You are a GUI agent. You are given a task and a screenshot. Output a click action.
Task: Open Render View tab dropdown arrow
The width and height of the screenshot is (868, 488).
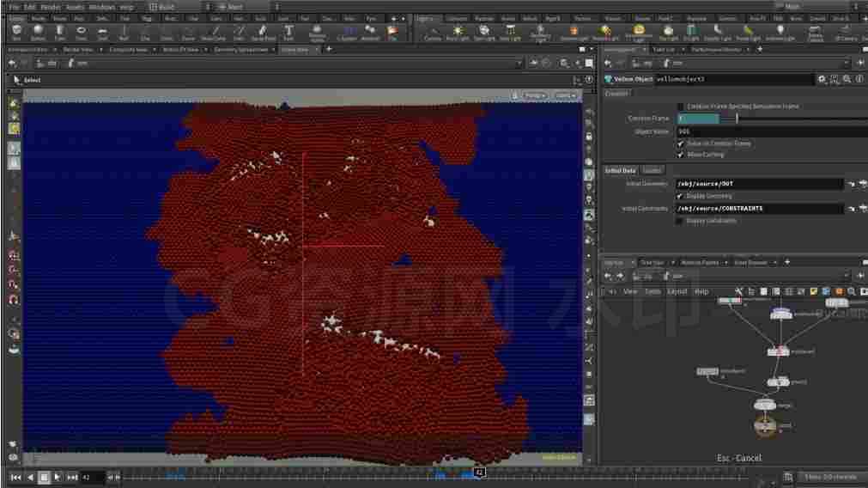(x=100, y=50)
